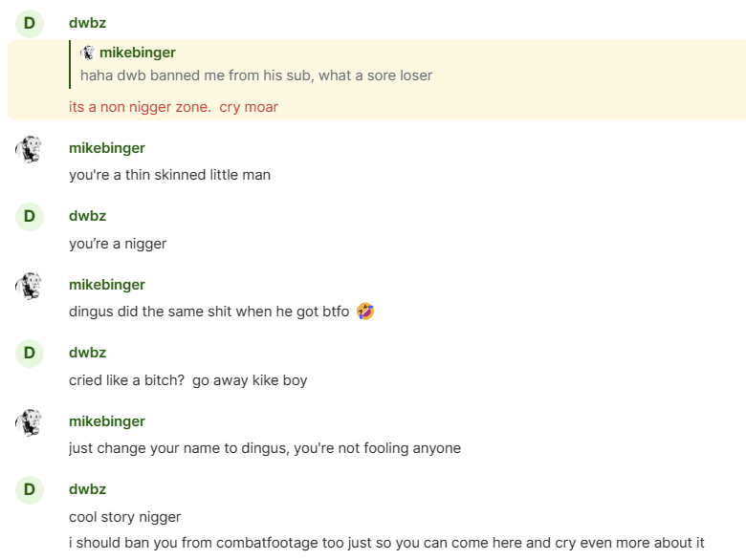Select 'i should ban you from combatfootage' message
The width and height of the screenshot is (746, 560).
[x=386, y=543]
